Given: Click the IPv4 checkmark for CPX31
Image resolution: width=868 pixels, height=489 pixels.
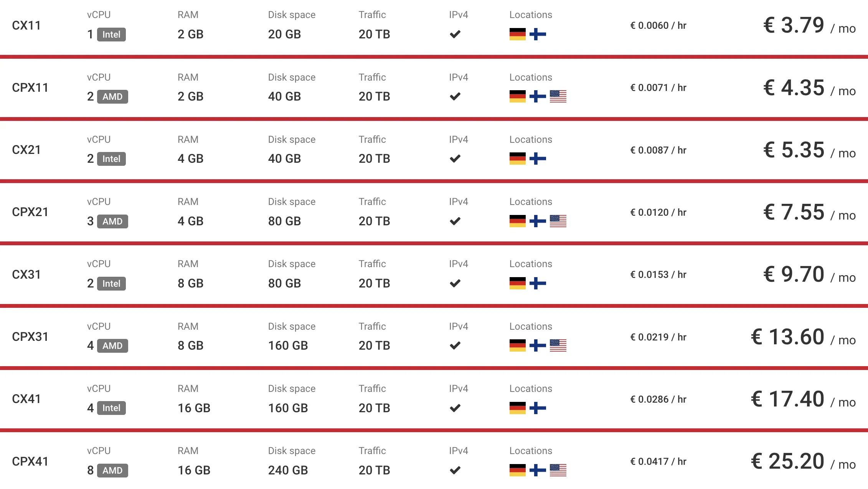Looking at the screenshot, I should (455, 345).
